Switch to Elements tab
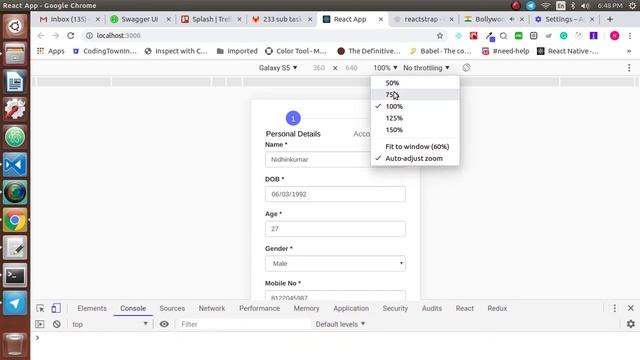This screenshot has width=640, height=360. tap(92, 308)
